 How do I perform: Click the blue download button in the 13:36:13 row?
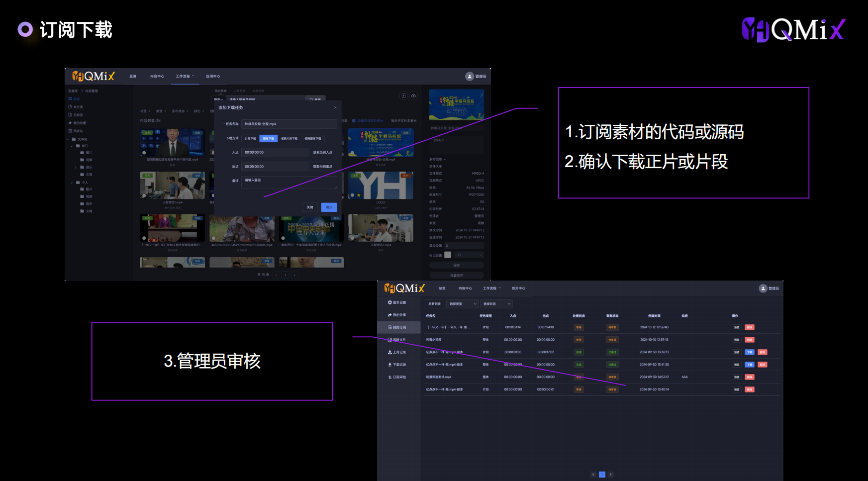pos(750,352)
